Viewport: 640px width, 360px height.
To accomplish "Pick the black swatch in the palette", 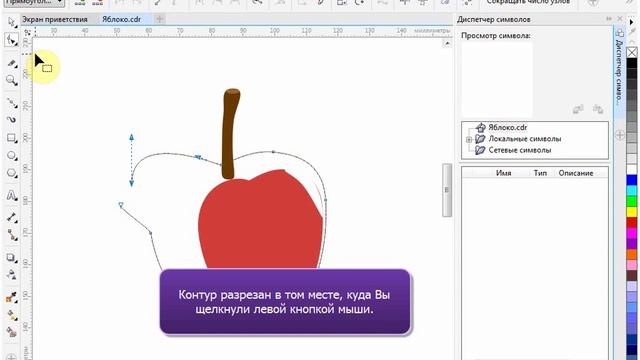I will click(632, 63).
